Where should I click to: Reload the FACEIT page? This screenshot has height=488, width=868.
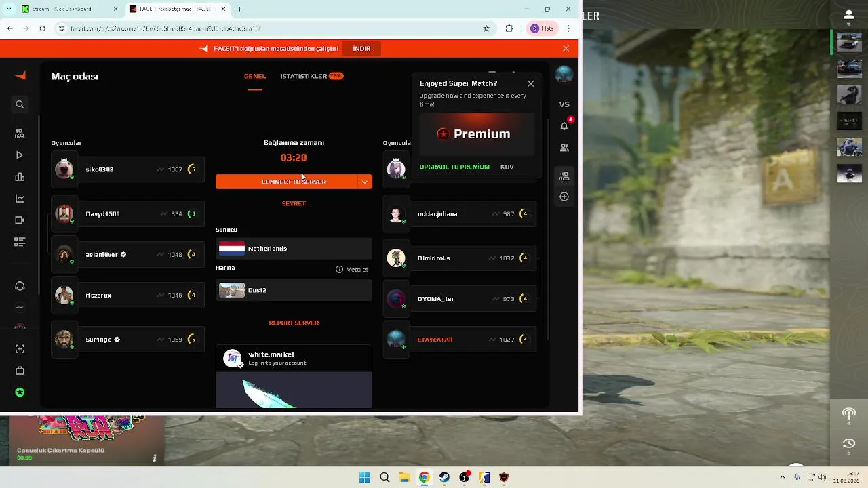pos(42,28)
